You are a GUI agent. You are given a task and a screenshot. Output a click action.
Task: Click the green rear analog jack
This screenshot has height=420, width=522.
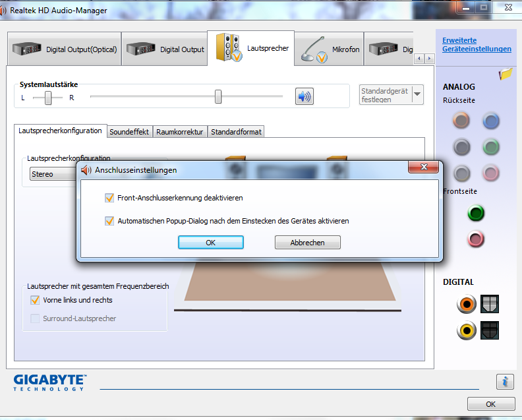(x=491, y=147)
